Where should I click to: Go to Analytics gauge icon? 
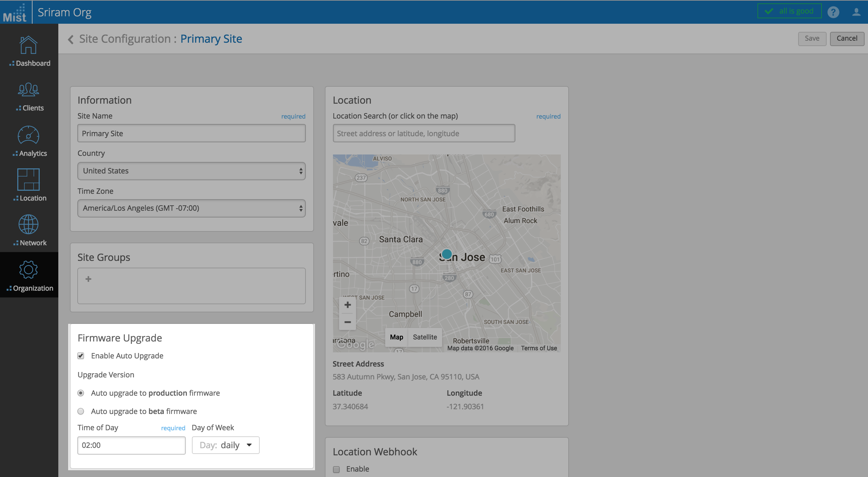28,136
